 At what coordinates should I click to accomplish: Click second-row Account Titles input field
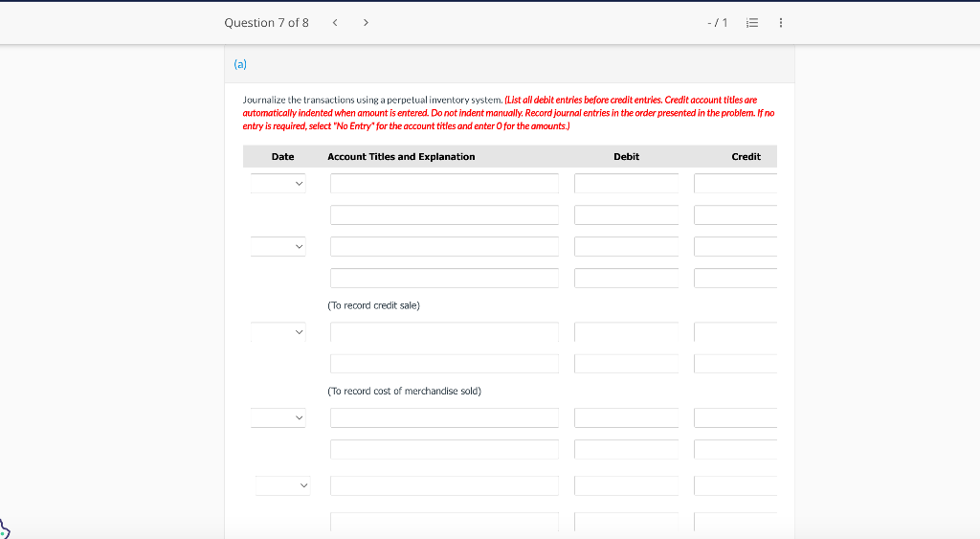tap(444, 214)
